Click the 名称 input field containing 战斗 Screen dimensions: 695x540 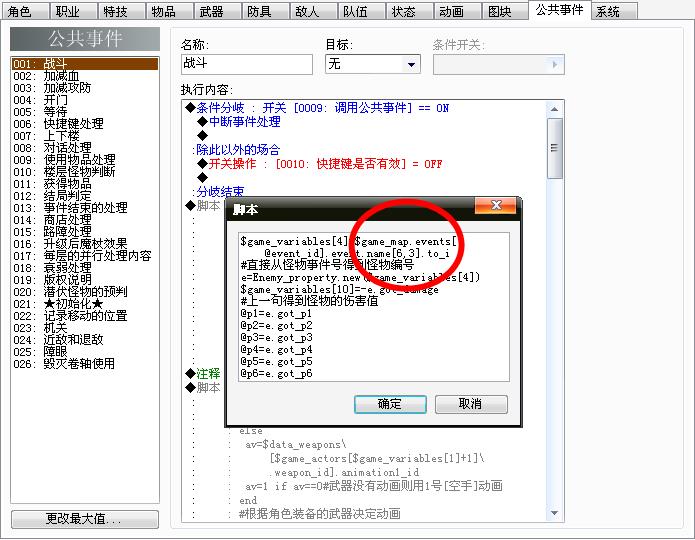click(247, 64)
